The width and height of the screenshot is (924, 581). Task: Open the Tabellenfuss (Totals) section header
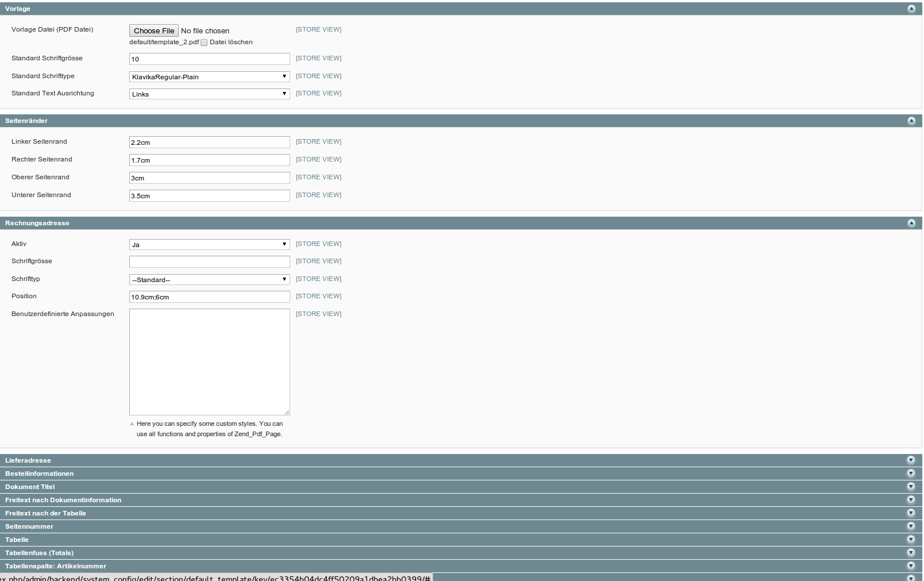coord(39,553)
